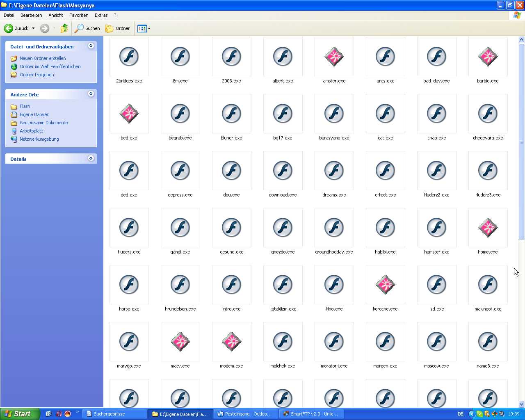This screenshot has height=420, width=525.
Task: Select the file name gnezdo.exe
Action: (283, 252)
